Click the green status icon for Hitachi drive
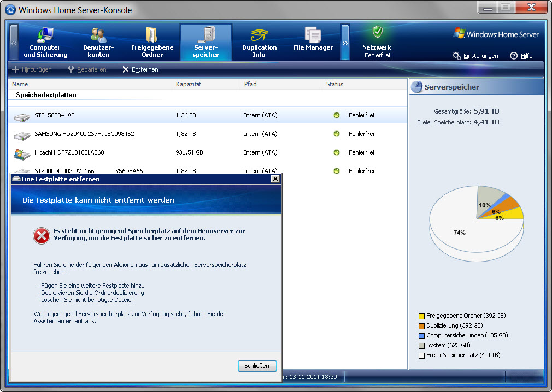Screen dimensions: 552x392 [337, 152]
